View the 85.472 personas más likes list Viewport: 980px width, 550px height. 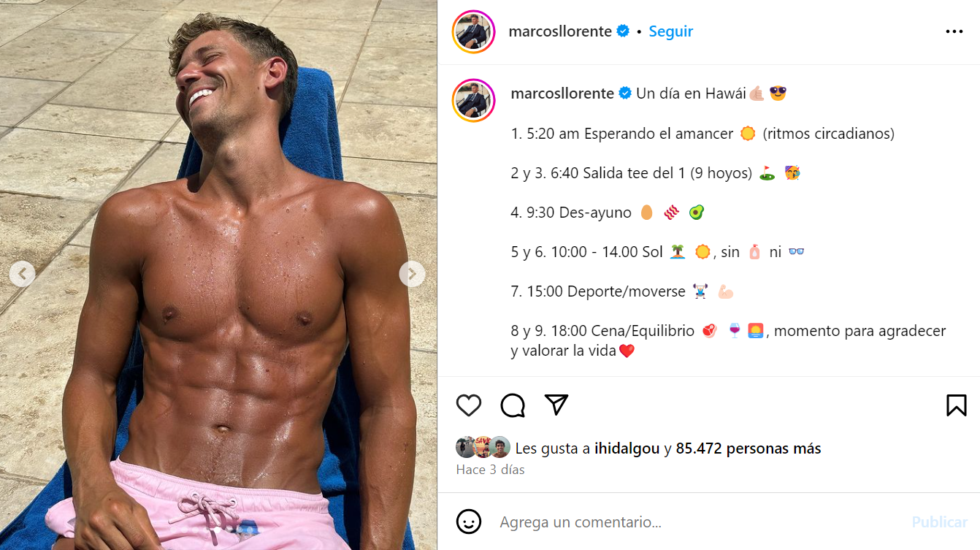(x=749, y=448)
